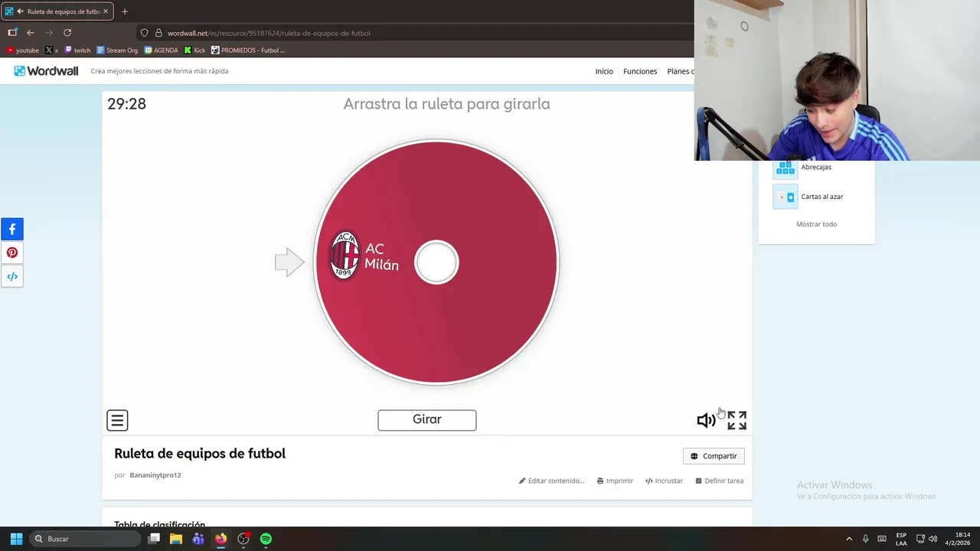Enter fullscreen with the expand arrows icon
The image size is (980, 551).
(x=737, y=420)
